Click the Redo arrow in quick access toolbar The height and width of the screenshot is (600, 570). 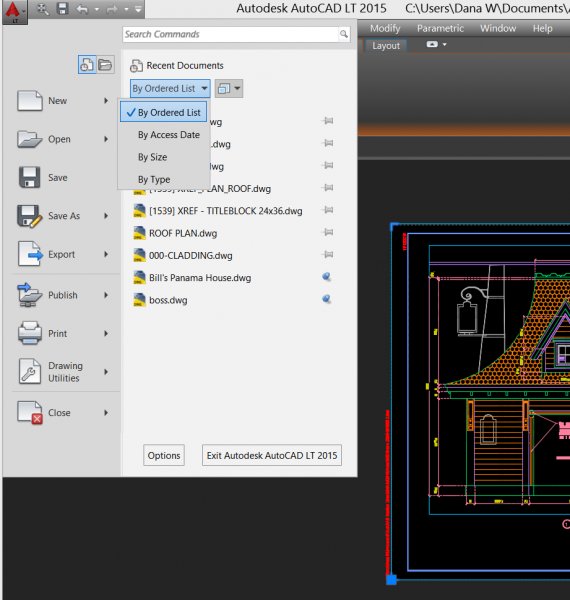111,9
